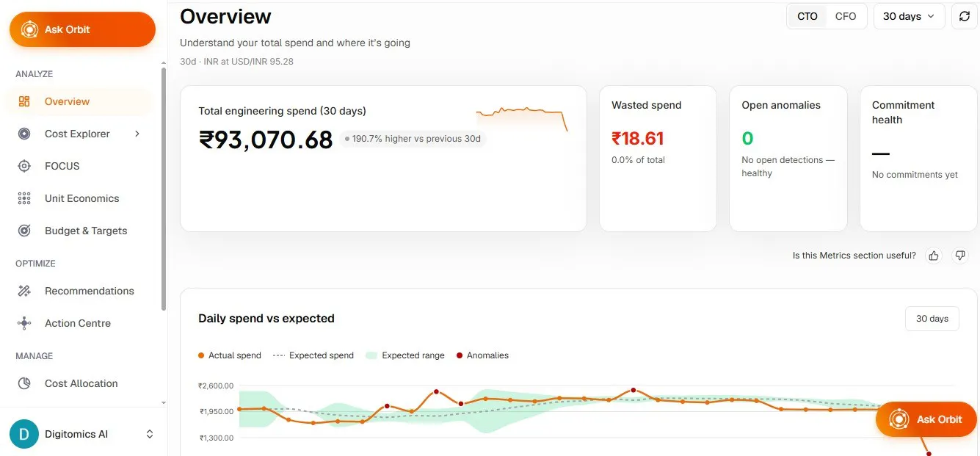Click the Budget & Targets target icon

pyautogui.click(x=24, y=231)
